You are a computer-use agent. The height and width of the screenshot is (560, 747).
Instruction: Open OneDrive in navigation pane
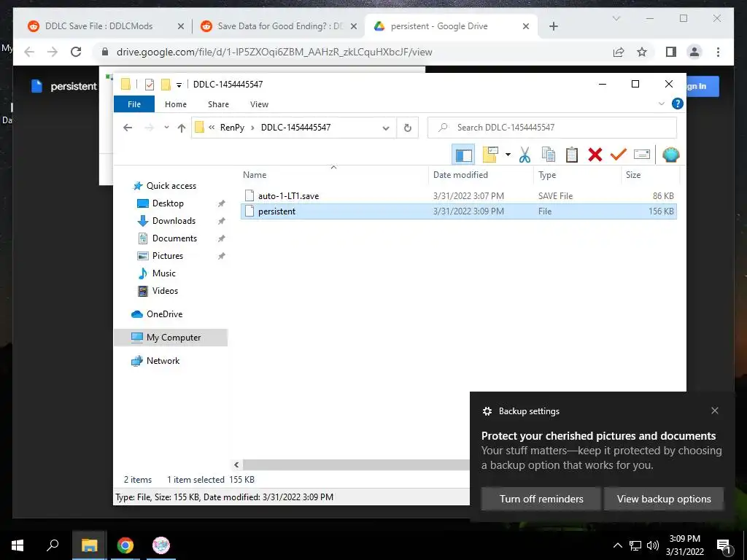(164, 314)
